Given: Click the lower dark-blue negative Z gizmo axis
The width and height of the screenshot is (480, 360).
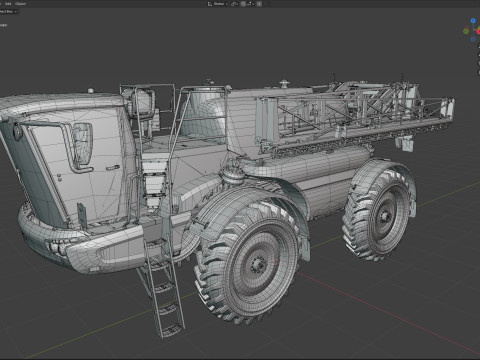Looking at the screenshot, I should [473, 39].
